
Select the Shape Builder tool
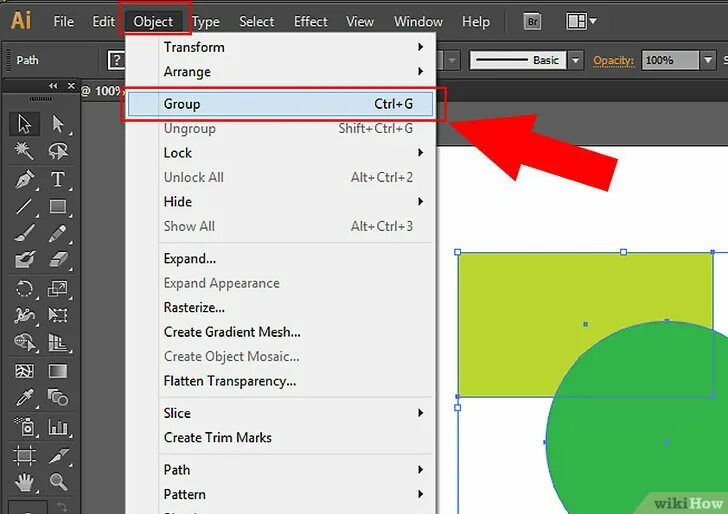tap(24, 343)
